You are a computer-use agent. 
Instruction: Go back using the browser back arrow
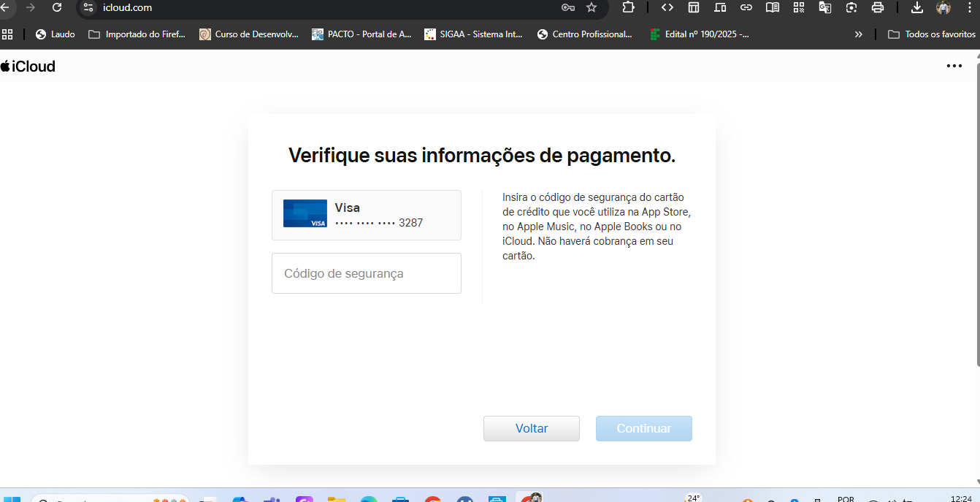coord(4,7)
